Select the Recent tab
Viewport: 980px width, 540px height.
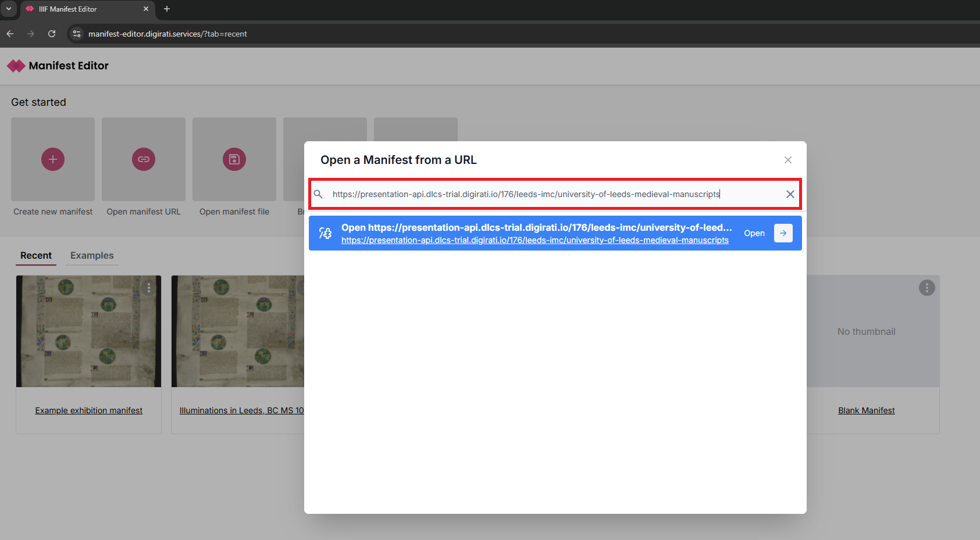pos(36,256)
